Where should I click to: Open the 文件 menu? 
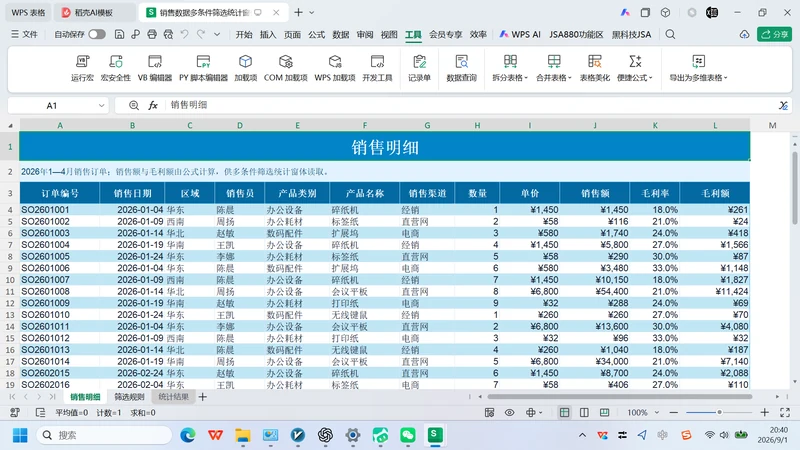(x=24, y=34)
